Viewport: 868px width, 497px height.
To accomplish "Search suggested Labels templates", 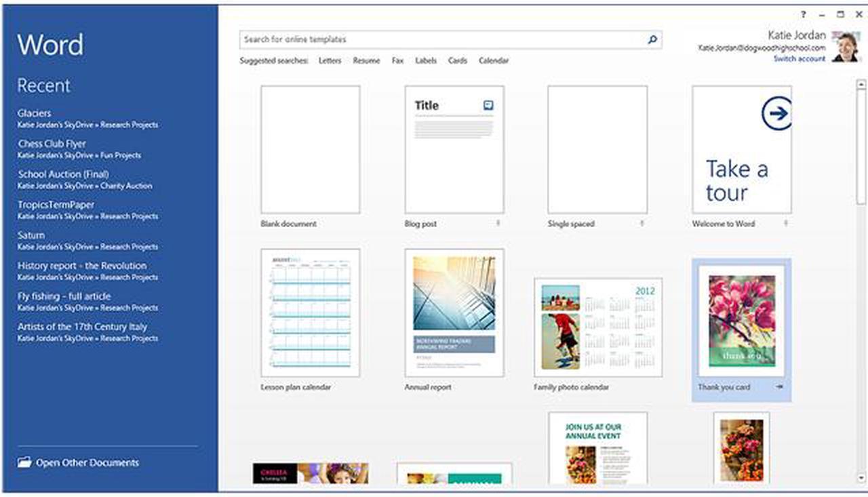I will [426, 60].
